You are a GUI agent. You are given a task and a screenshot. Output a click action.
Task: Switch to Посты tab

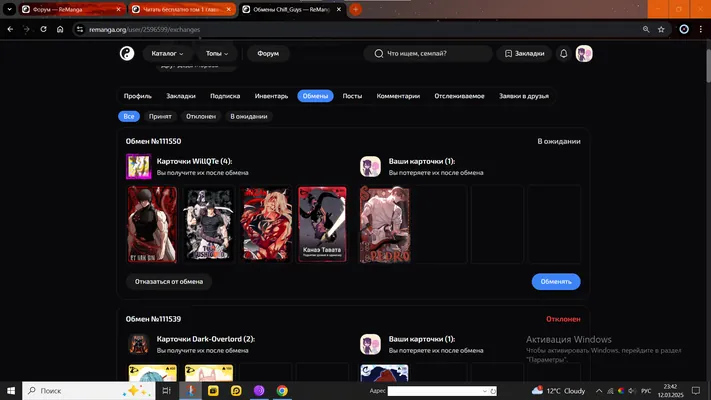(x=352, y=96)
